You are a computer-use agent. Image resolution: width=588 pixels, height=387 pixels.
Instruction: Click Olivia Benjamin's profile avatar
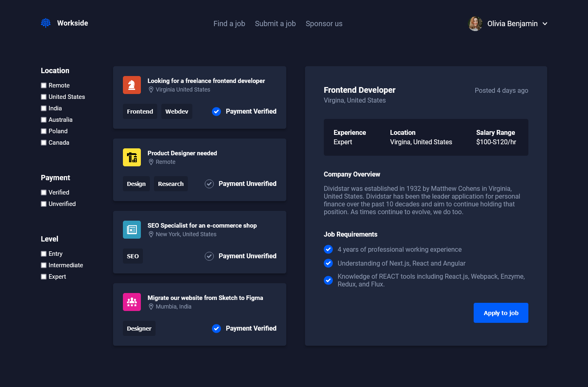(475, 23)
